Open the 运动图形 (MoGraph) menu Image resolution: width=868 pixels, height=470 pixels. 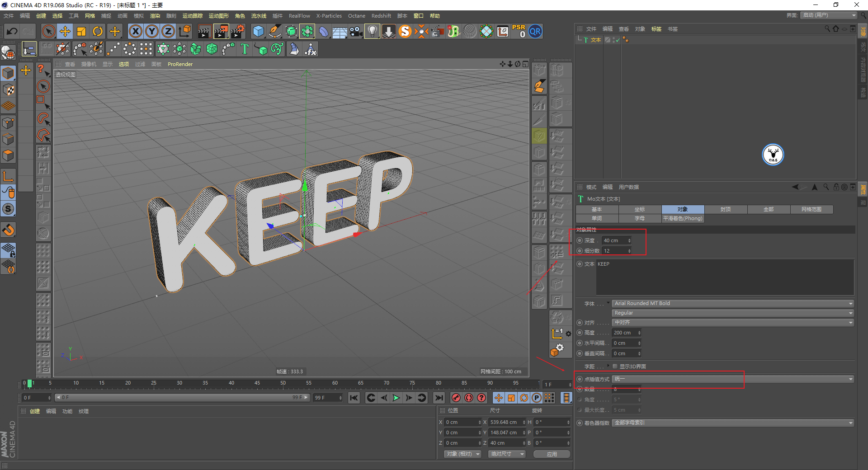click(219, 16)
